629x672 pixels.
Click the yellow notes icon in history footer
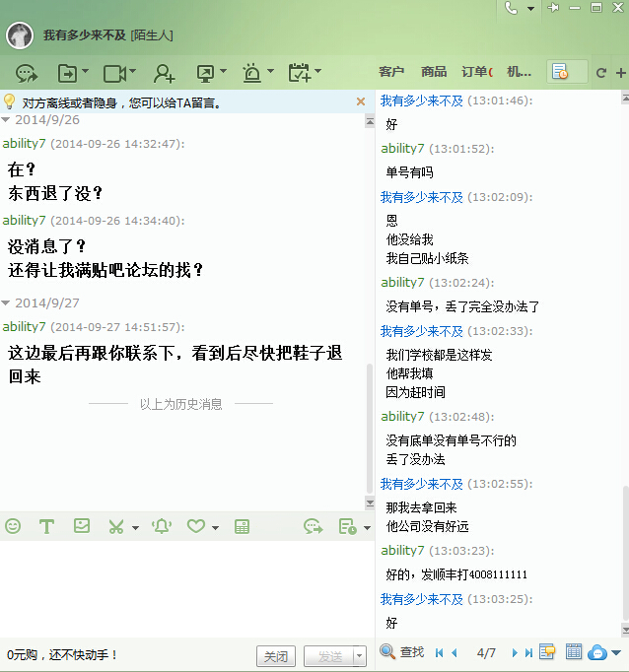click(547, 652)
